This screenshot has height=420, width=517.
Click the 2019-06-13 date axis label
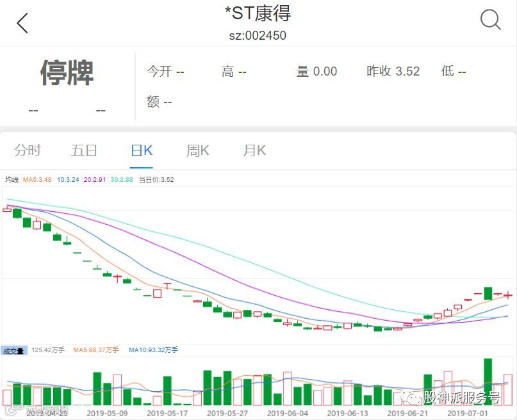coord(347,413)
